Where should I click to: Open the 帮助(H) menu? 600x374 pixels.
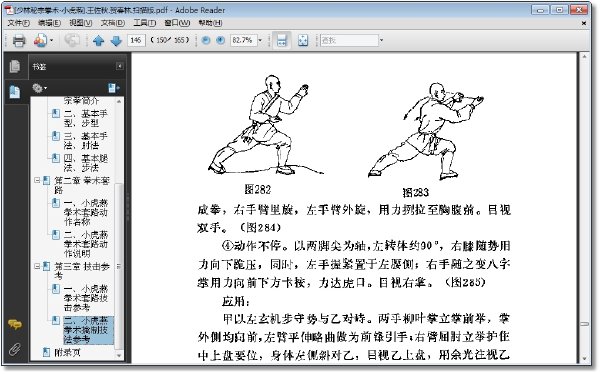click(210, 23)
